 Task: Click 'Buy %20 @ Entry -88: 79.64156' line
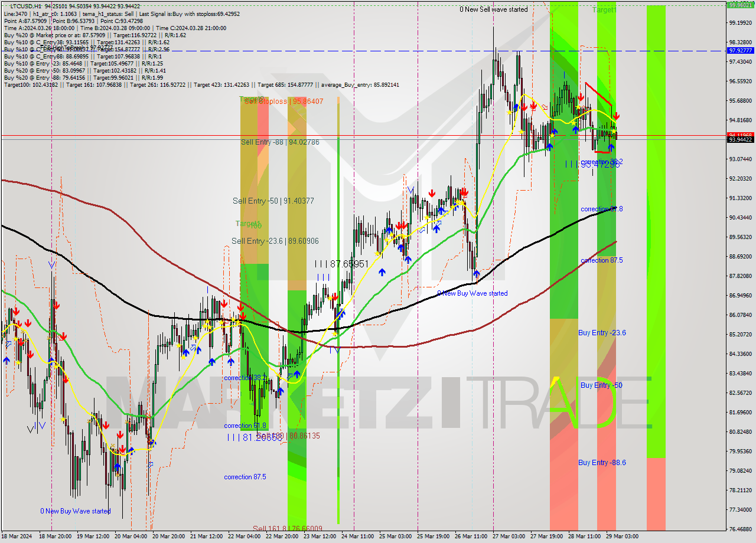83,77
